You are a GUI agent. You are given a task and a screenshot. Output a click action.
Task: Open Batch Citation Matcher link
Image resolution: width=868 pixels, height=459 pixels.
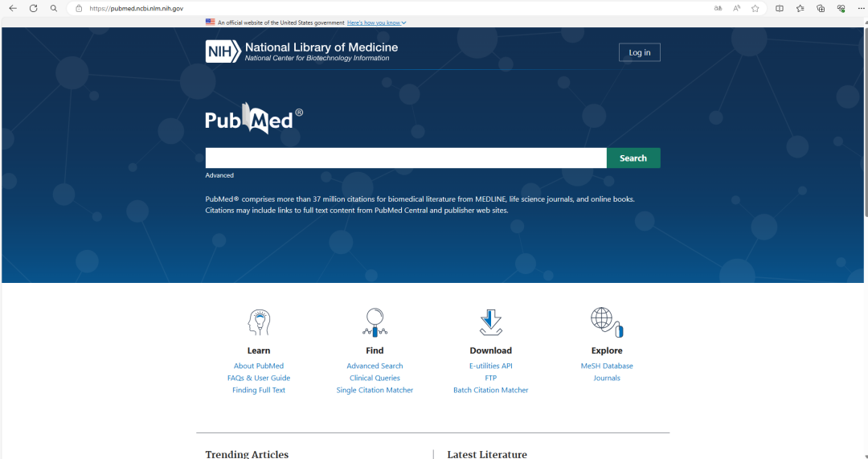click(491, 391)
